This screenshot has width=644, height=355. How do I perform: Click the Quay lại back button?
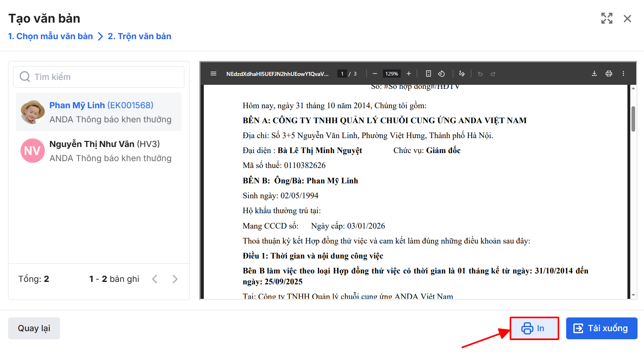pyautogui.click(x=34, y=328)
